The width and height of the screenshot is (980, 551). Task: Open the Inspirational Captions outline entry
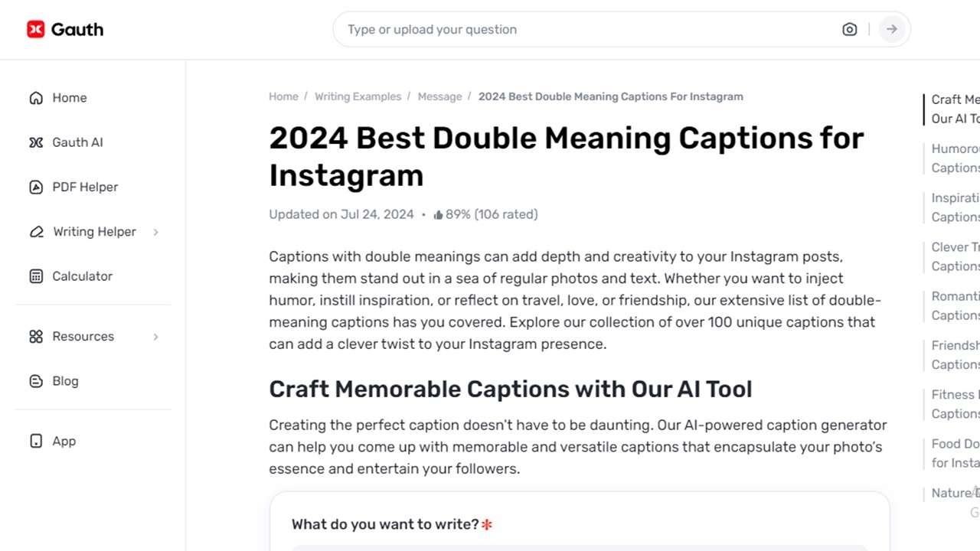point(953,207)
